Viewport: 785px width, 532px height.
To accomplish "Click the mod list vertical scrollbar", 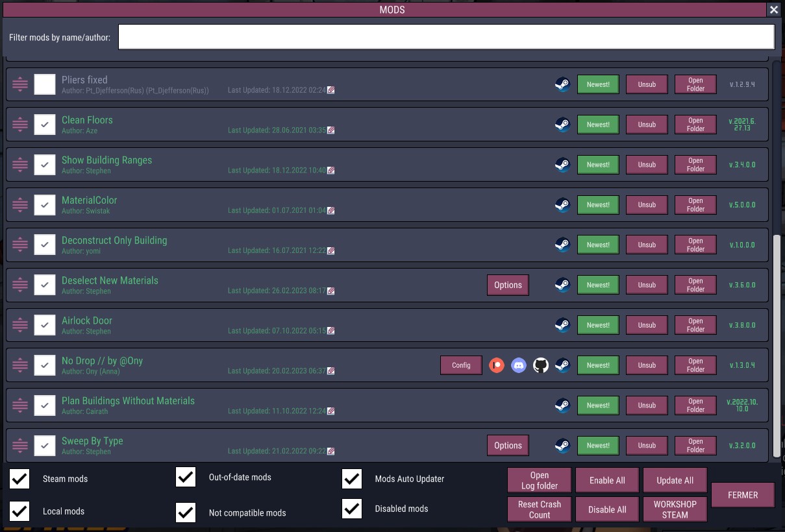I will click(777, 344).
